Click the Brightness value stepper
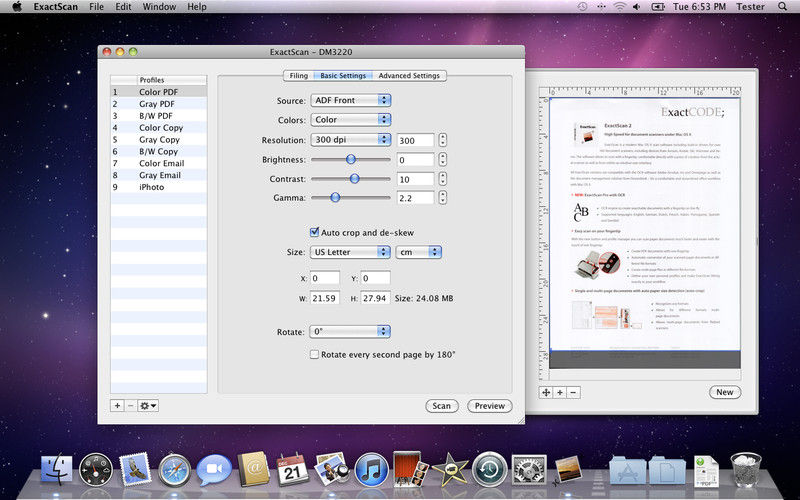Viewport: 800px width, 500px height. pyautogui.click(x=442, y=159)
